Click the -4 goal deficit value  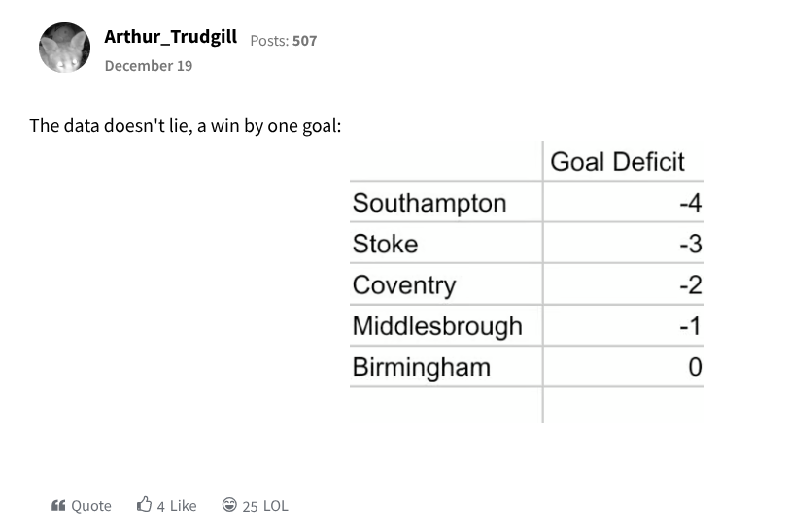coord(690,203)
